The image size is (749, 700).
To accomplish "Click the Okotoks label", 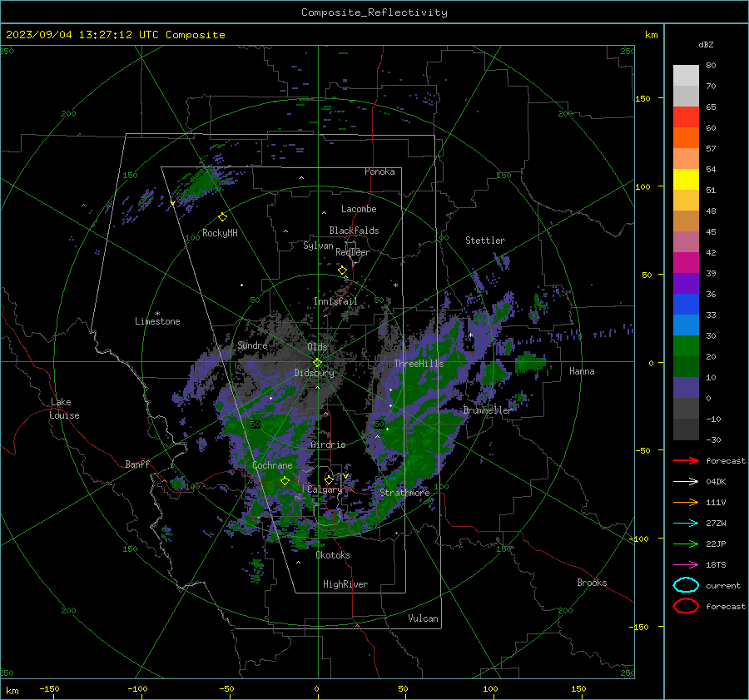I will (333, 555).
